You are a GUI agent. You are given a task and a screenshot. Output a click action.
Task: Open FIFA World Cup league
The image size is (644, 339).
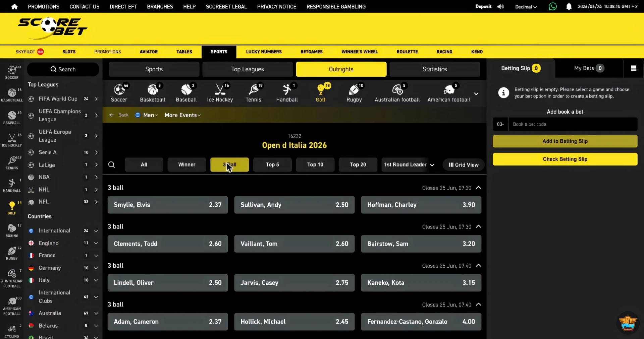(x=63, y=99)
